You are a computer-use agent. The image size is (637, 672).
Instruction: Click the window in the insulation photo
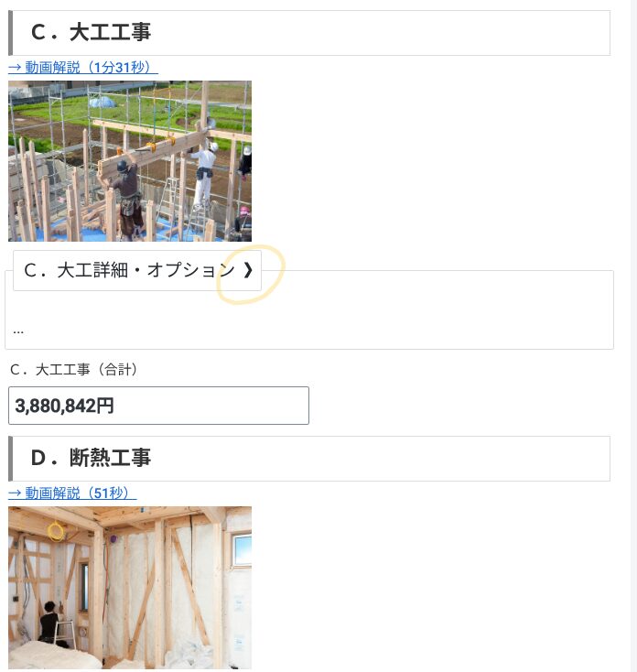click(242, 549)
